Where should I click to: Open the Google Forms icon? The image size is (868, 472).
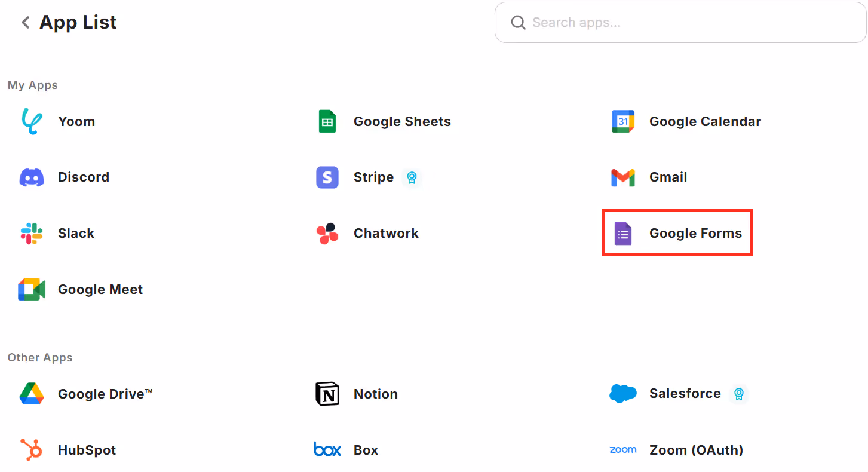[x=623, y=234]
